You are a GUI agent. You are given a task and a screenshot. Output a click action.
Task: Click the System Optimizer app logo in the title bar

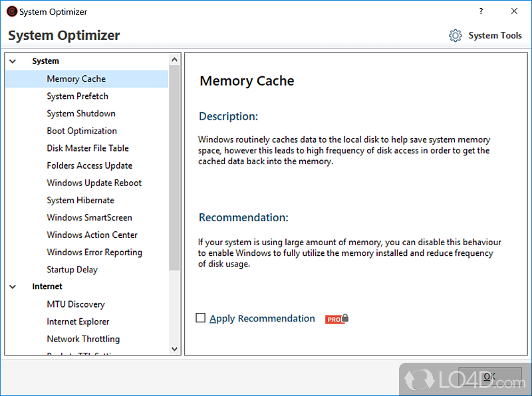point(12,11)
